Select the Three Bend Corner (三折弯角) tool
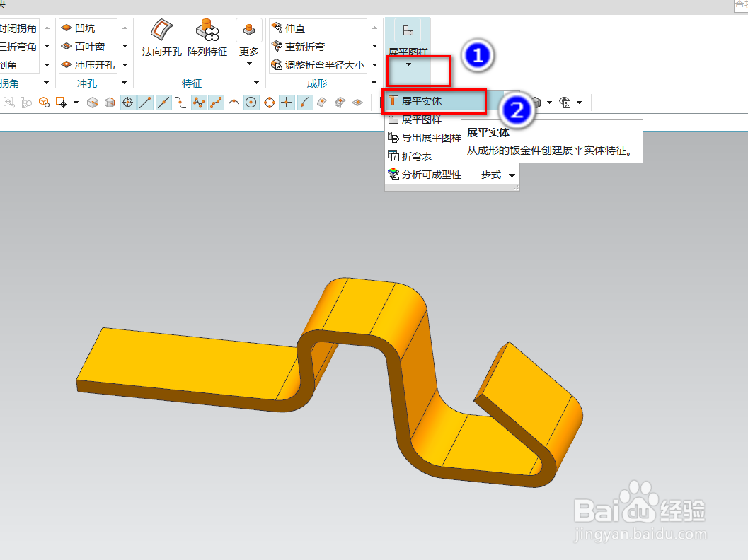 pyautogui.click(x=18, y=46)
